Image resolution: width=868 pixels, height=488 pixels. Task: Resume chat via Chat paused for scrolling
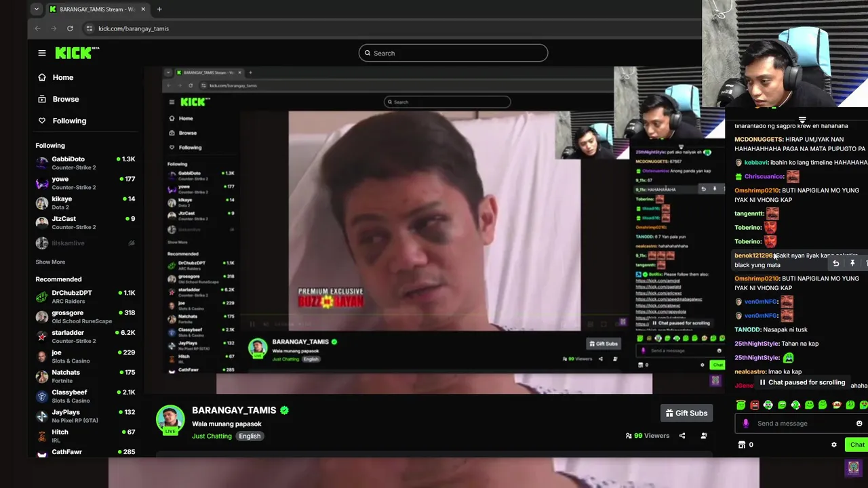tap(802, 382)
